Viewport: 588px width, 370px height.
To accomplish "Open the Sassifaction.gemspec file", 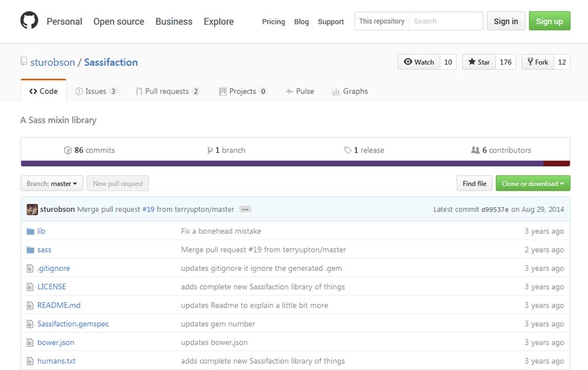I will [x=73, y=324].
